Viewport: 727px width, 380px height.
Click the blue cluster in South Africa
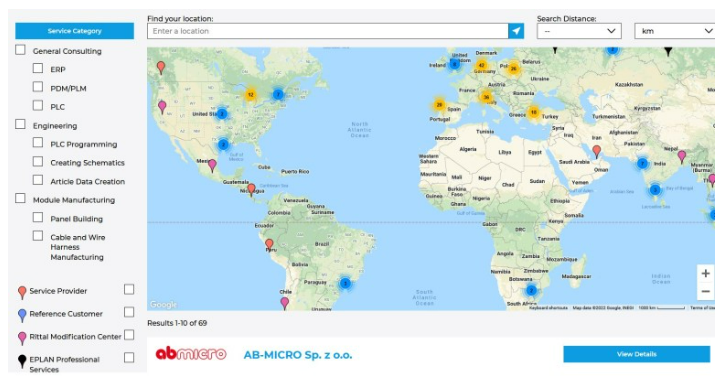point(531,291)
